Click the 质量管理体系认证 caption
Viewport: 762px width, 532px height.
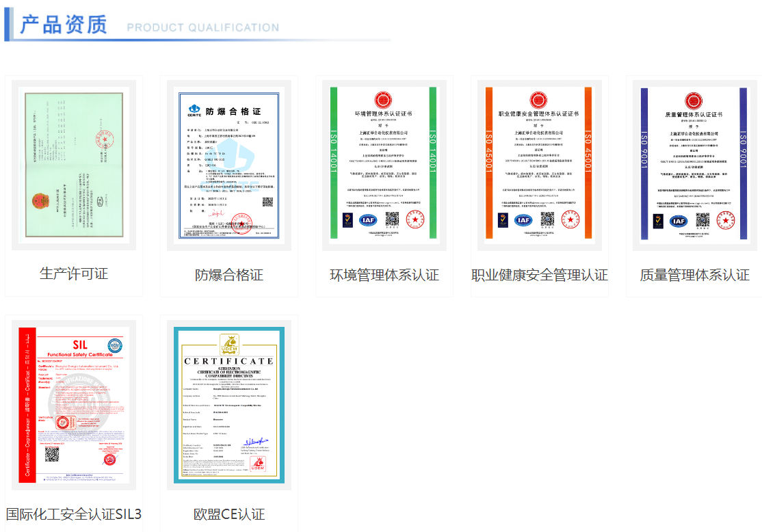click(694, 276)
